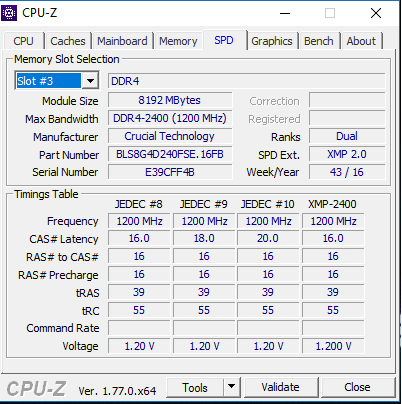Open the About tab

[x=361, y=41]
